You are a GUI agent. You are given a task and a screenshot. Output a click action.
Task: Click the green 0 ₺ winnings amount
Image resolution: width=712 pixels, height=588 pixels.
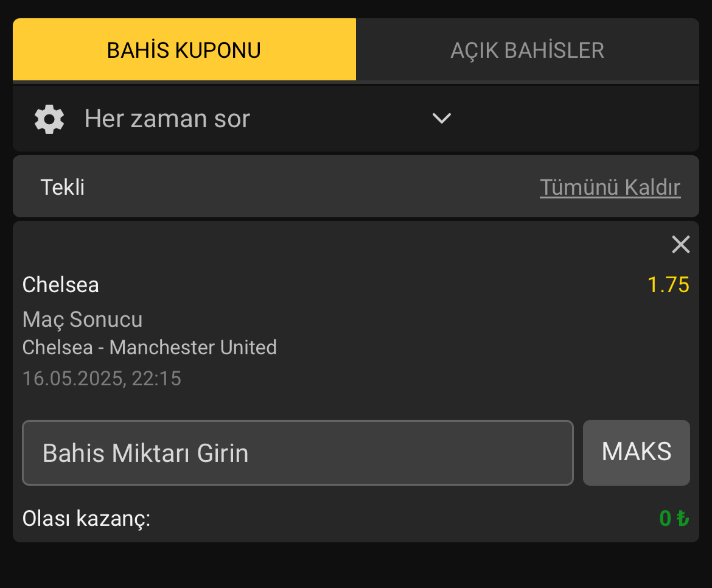pos(674,518)
